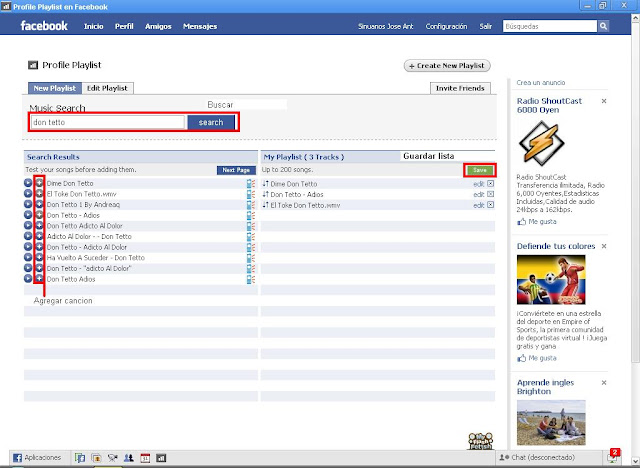Click reorder arrows for 'El Toke Don Tetto.wmv' in playlist
The height and width of the screenshot is (468, 640).
click(x=266, y=205)
